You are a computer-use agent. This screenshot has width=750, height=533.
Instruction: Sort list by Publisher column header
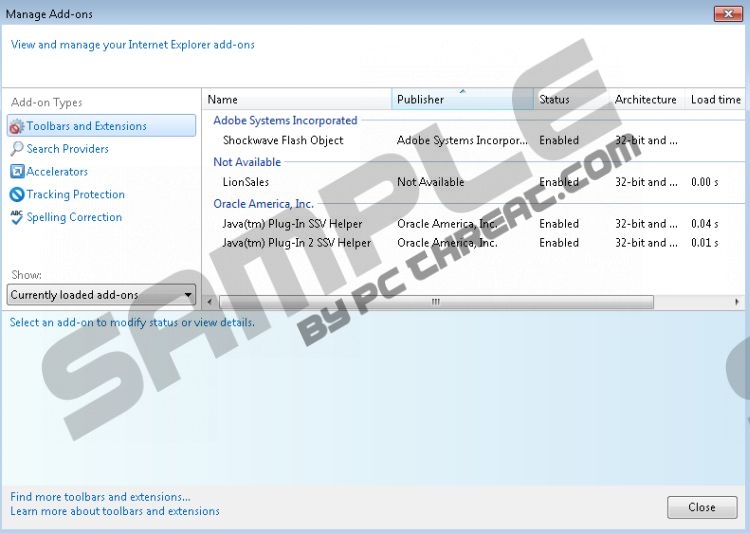pos(462,100)
